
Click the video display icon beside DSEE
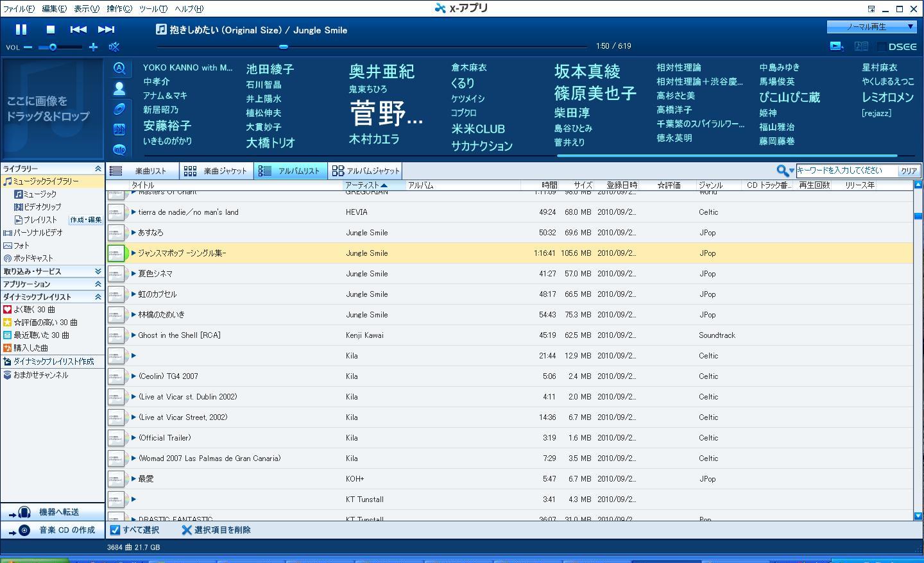click(x=836, y=46)
